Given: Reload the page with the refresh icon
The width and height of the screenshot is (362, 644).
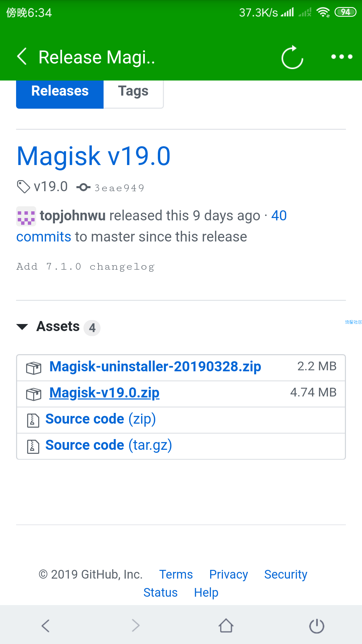Looking at the screenshot, I should coord(292,57).
